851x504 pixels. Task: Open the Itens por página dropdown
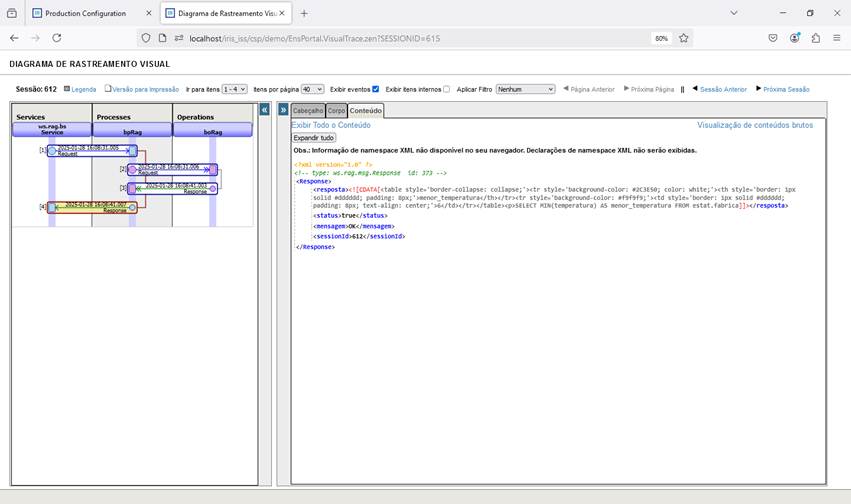click(312, 89)
